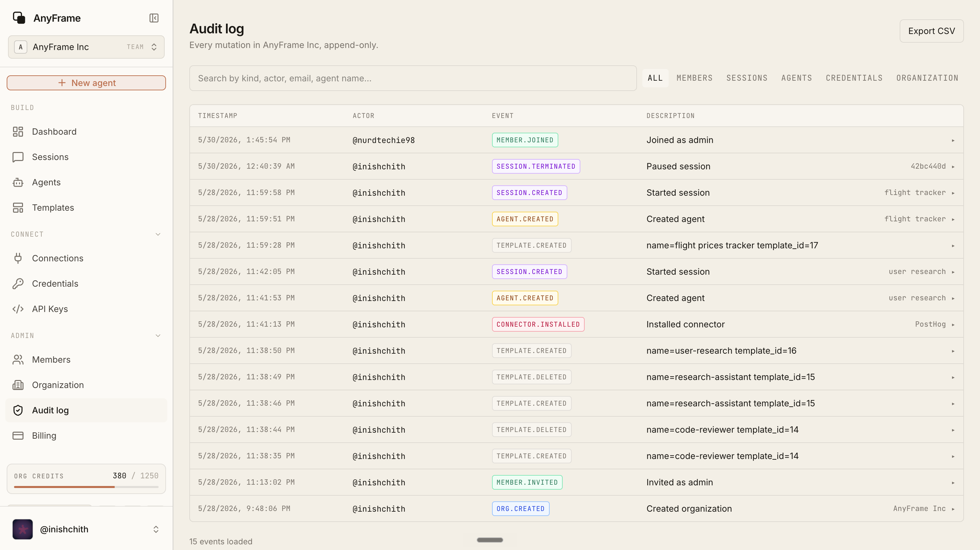
Task: Click timestamp 5/30/2026, 12:40:39 AM
Action: [246, 166]
